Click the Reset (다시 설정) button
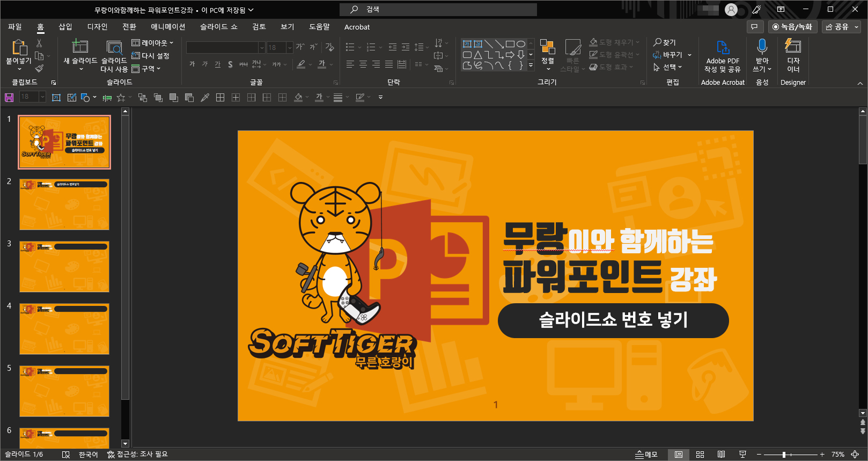868x461 pixels. [x=151, y=56]
